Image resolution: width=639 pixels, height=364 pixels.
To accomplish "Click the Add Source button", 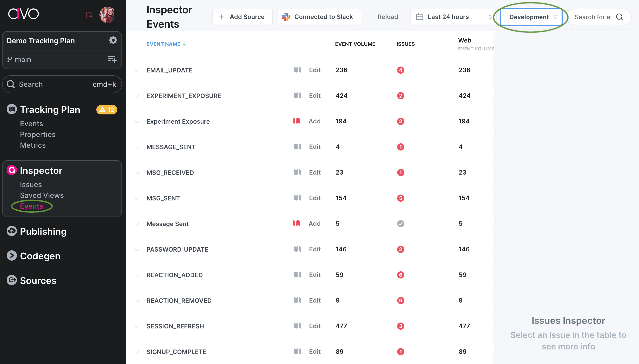I will point(242,17).
